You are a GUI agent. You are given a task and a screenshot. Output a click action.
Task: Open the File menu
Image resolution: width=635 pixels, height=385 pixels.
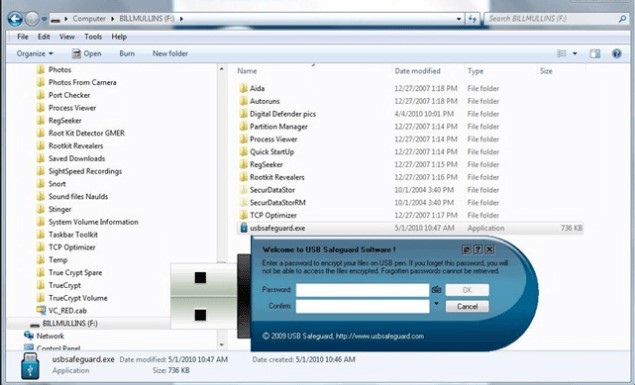tap(23, 36)
